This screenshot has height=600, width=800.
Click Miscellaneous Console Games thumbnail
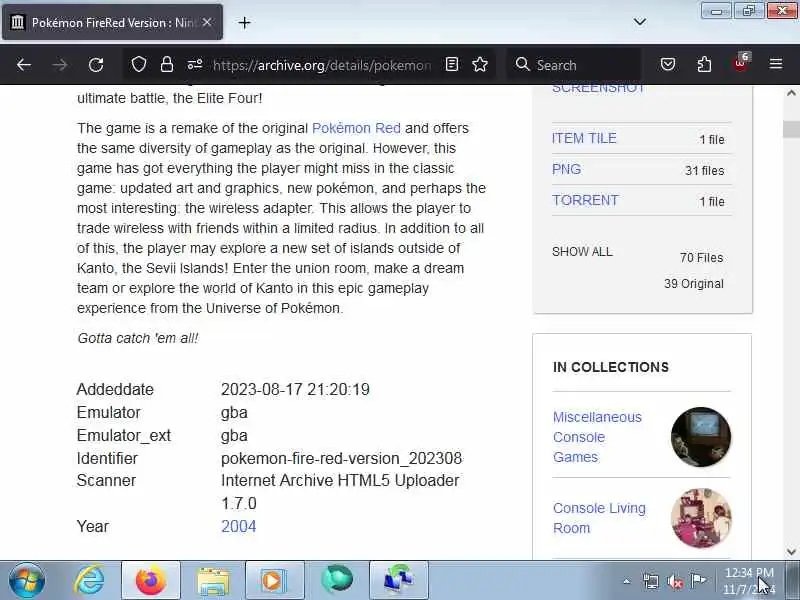pyautogui.click(x=701, y=437)
